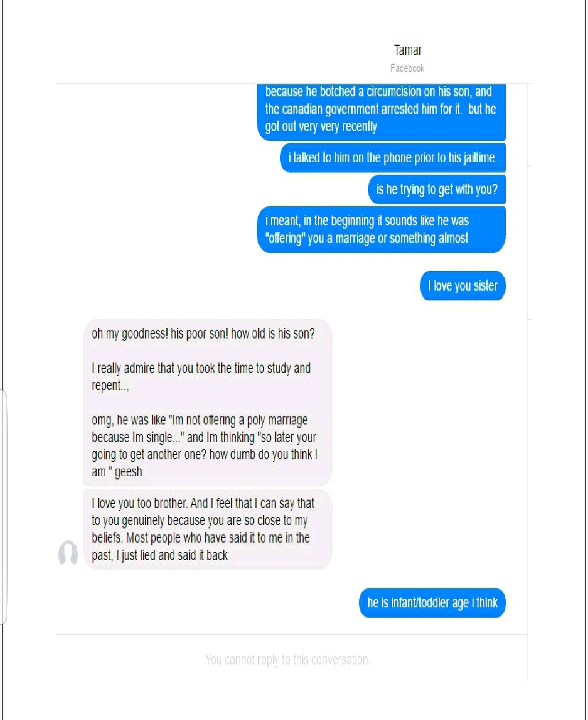Image resolution: width=588 pixels, height=720 pixels.
Task: Click the Facebook label under Tamar
Action: 407,68
